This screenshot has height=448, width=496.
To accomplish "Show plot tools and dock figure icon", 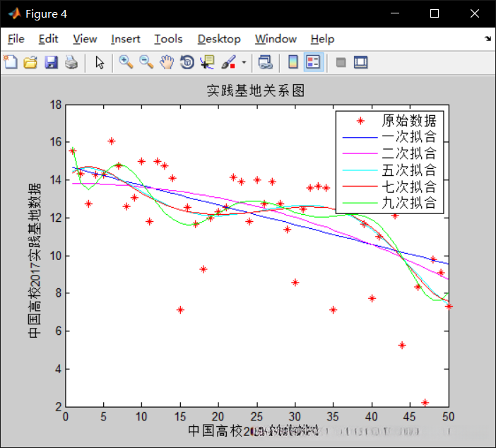I will pos(360,62).
